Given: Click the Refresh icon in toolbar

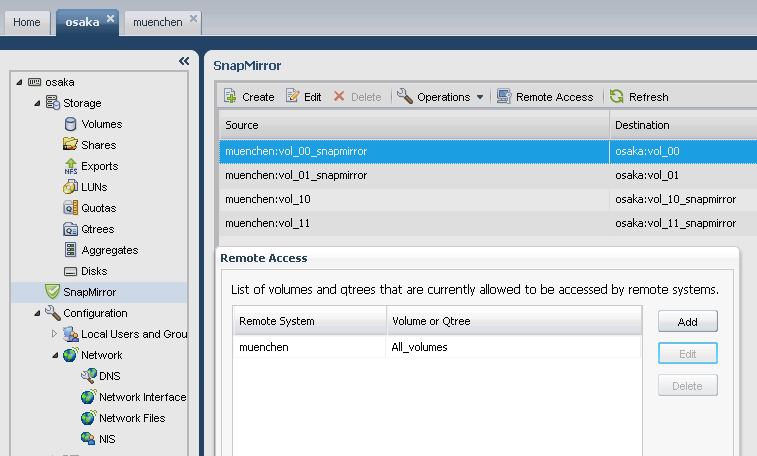Looking at the screenshot, I should [617, 97].
